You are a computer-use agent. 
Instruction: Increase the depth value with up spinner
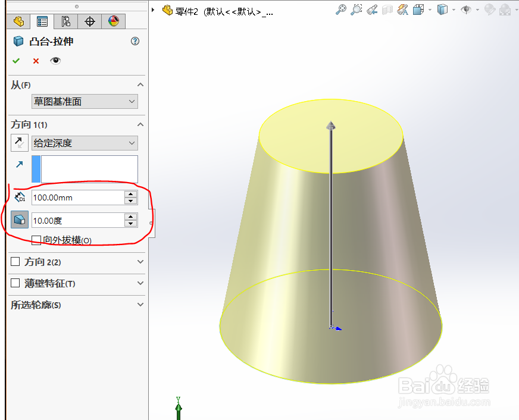coord(131,194)
